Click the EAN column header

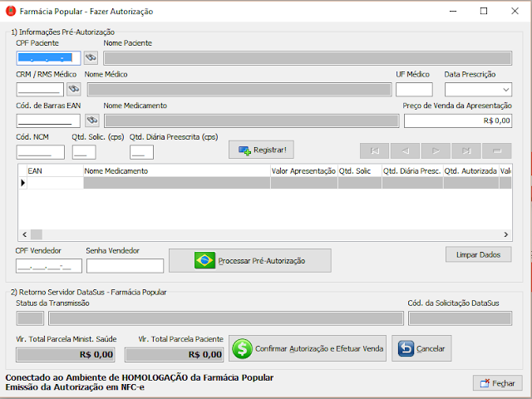(x=56, y=171)
